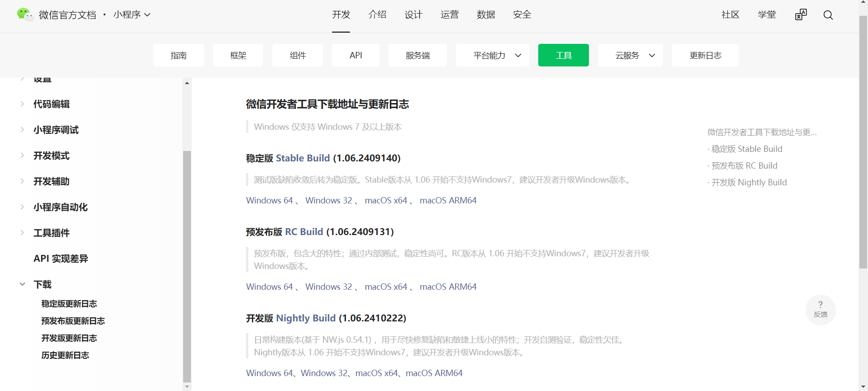Select the 开发 top navigation tab
This screenshot has width=868, height=391.
(x=341, y=15)
